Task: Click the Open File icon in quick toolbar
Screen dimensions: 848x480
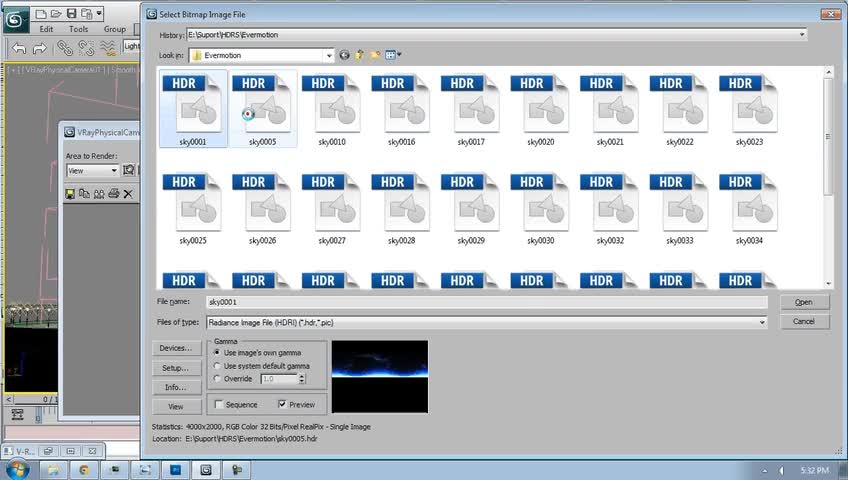Action: coord(56,14)
